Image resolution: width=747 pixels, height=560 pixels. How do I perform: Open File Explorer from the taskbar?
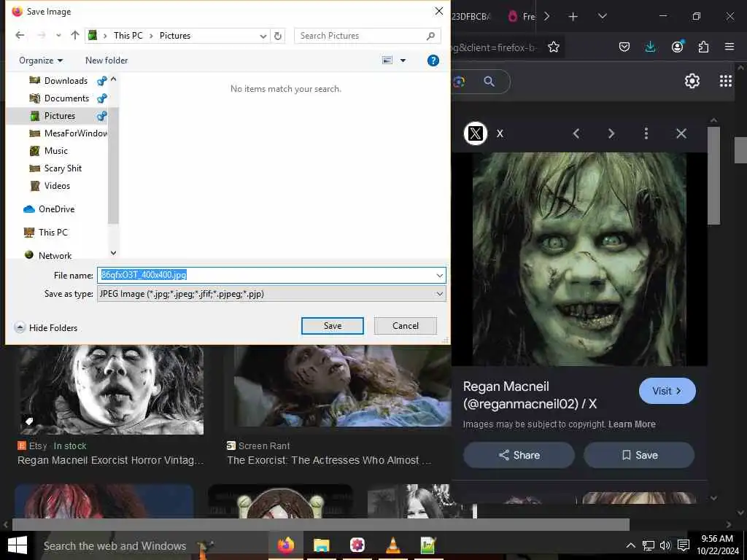click(x=322, y=545)
